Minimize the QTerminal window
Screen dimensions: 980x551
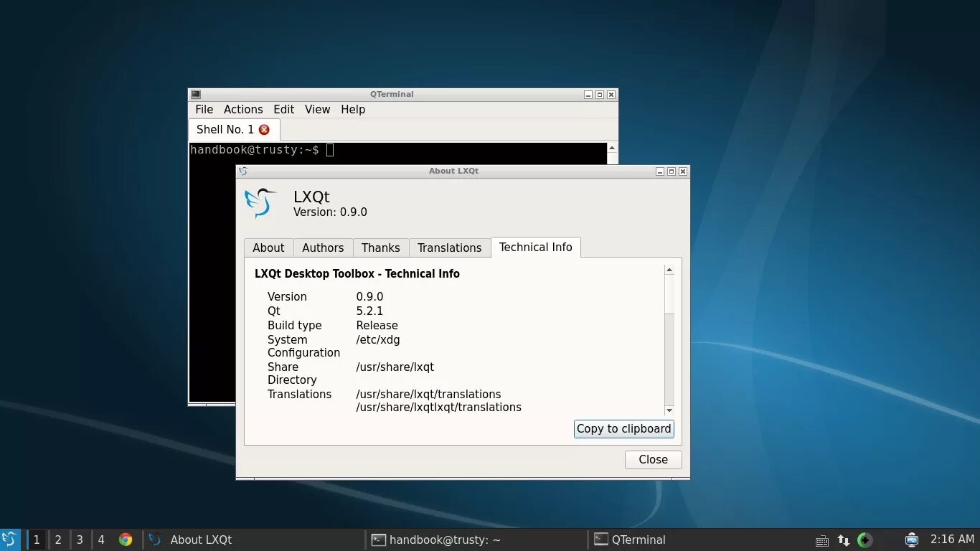click(x=588, y=95)
